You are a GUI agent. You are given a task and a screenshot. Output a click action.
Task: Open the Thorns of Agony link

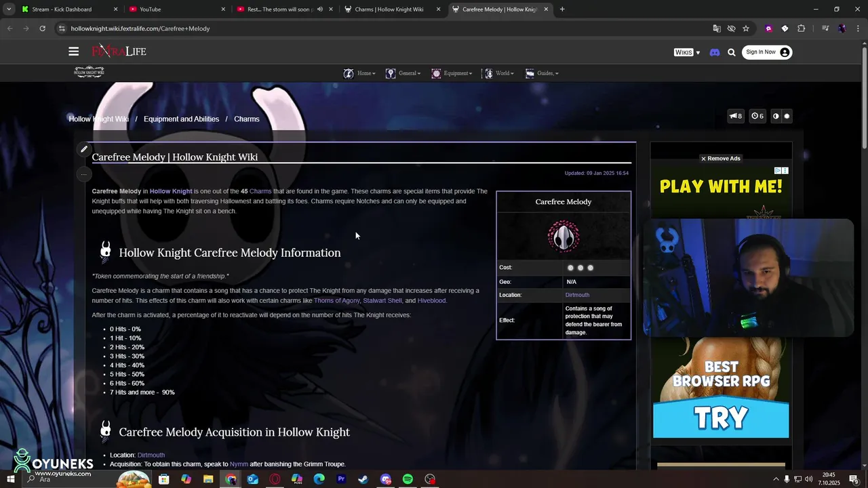336,300
